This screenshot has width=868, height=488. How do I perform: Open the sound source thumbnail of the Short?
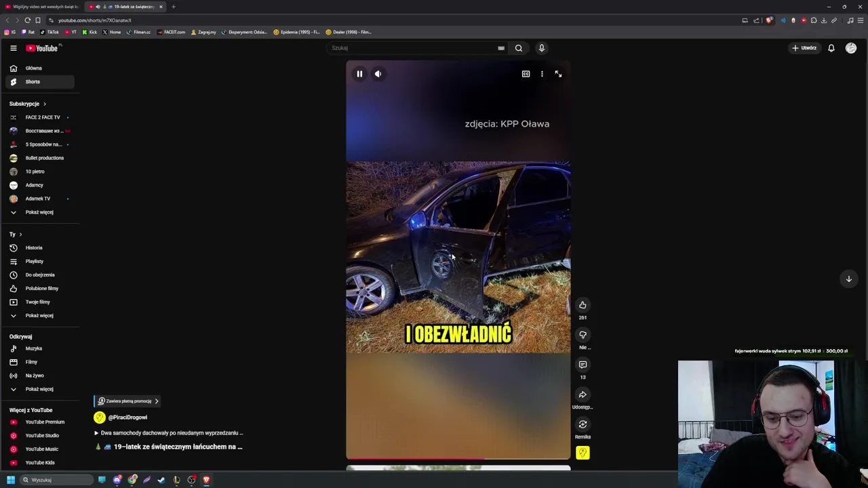[583, 453]
